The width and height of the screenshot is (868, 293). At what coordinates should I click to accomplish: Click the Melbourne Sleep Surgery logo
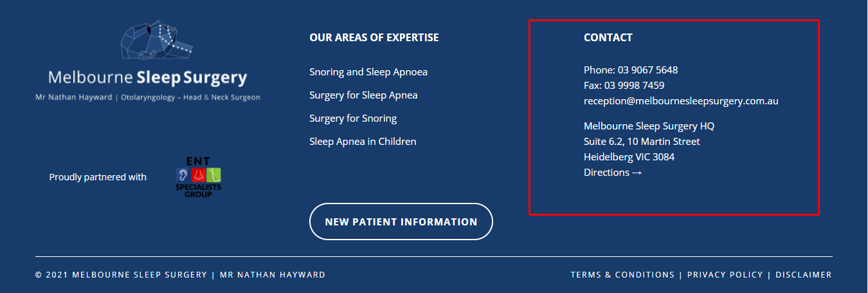coord(147,61)
